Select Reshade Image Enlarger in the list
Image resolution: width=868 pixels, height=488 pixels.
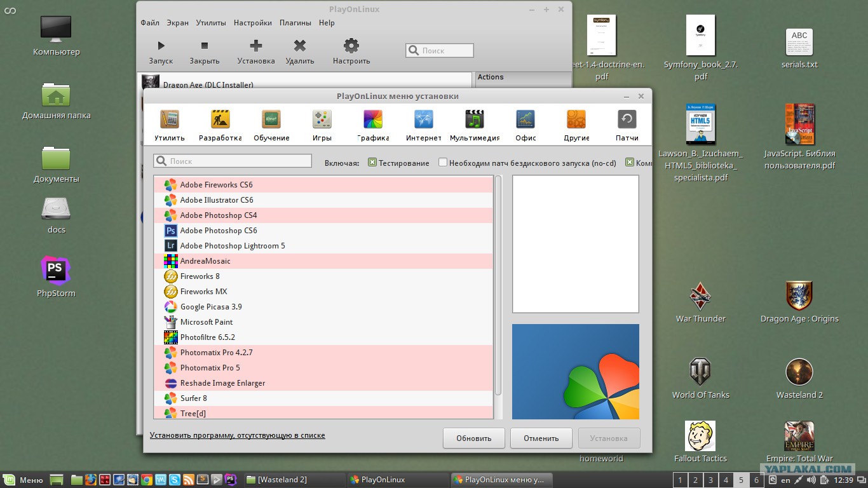pos(323,383)
